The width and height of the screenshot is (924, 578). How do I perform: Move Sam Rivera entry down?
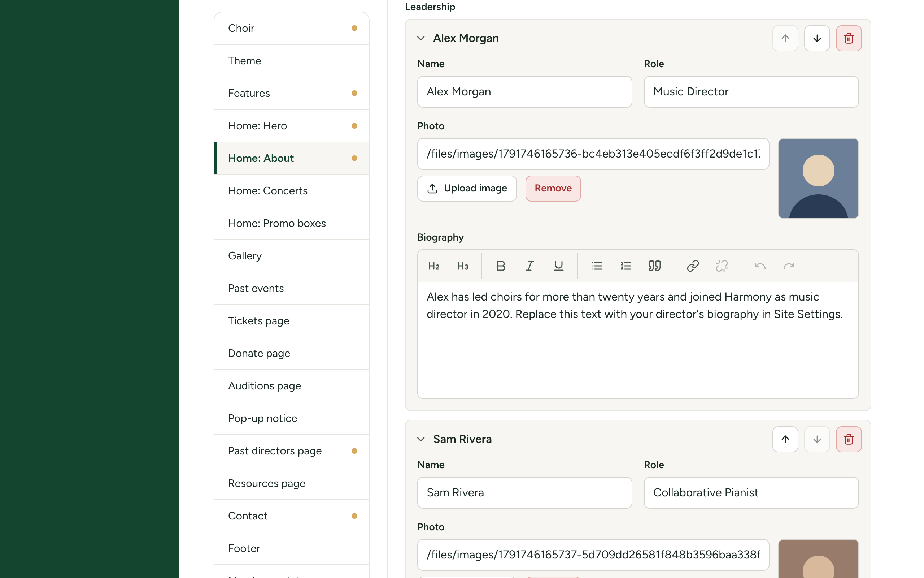coord(817,439)
